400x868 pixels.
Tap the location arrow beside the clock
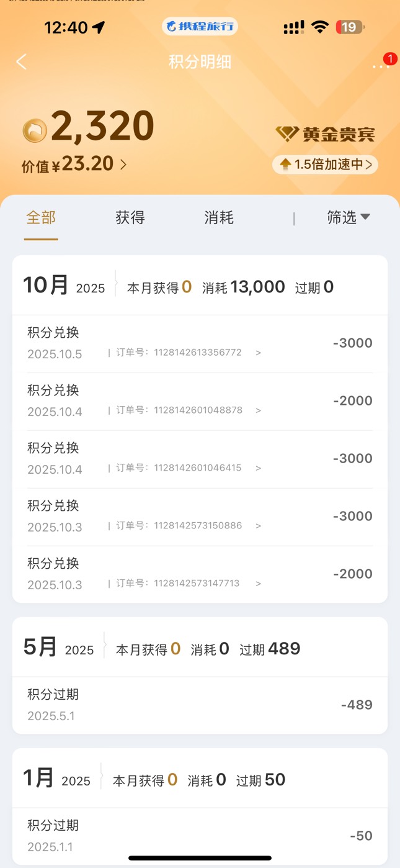(x=99, y=27)
